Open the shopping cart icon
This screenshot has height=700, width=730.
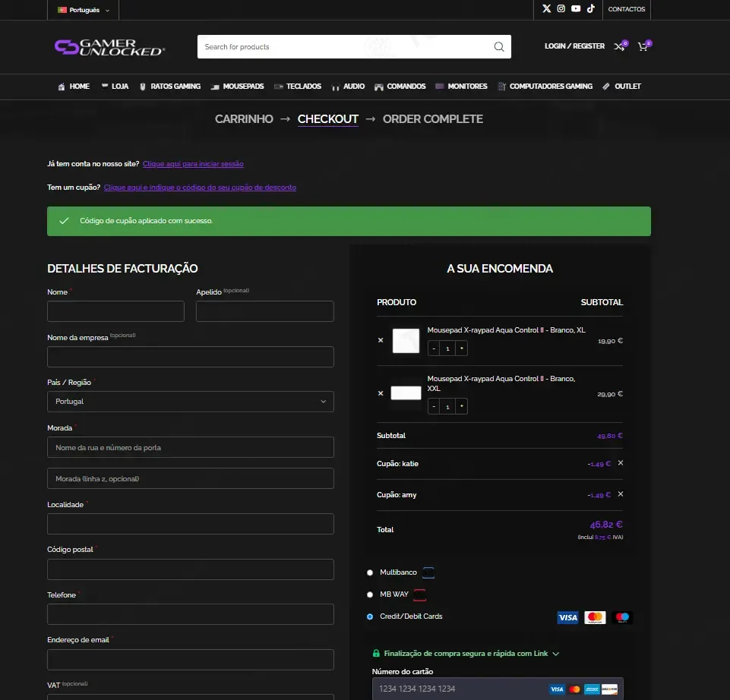[644, 46]
